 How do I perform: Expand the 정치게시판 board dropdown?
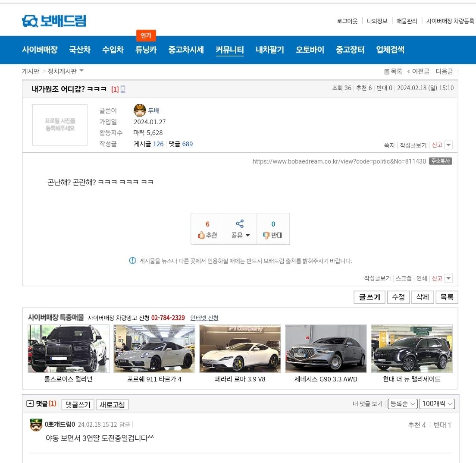(x=82, y=71)
